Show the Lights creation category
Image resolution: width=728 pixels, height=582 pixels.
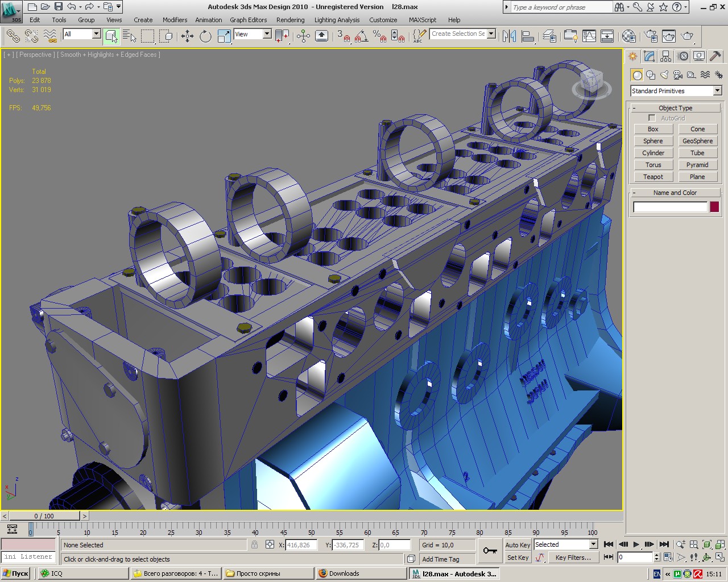(664, 75)
